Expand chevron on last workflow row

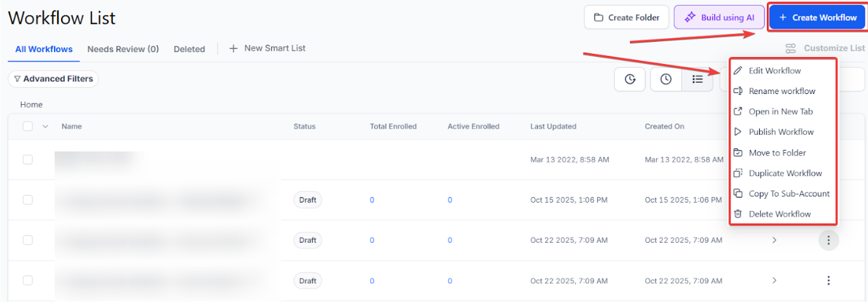(x=774, y=280)
